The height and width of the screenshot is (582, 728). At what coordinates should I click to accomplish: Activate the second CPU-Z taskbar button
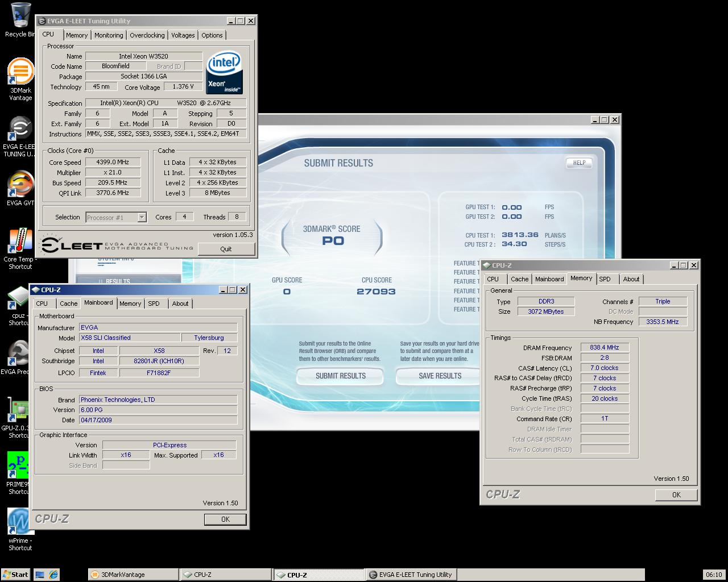point(318,575)
